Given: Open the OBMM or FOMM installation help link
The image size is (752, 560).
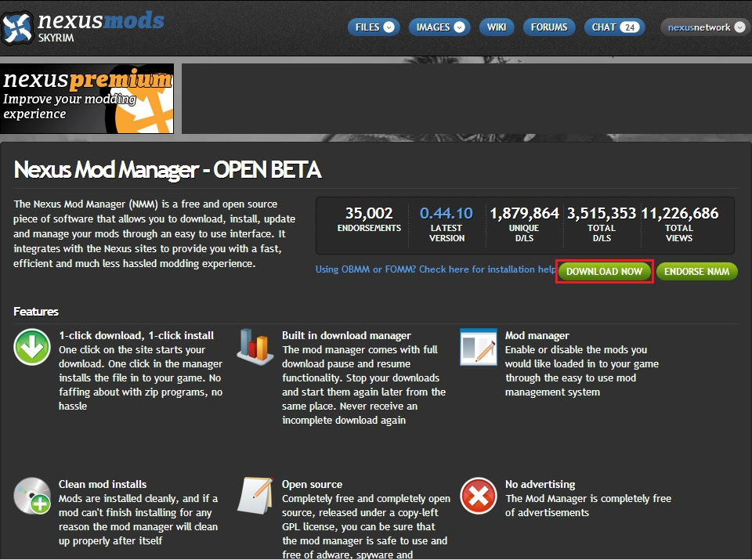Looking at the screenshot, I should pyautogui.click(x=435, y=269).
